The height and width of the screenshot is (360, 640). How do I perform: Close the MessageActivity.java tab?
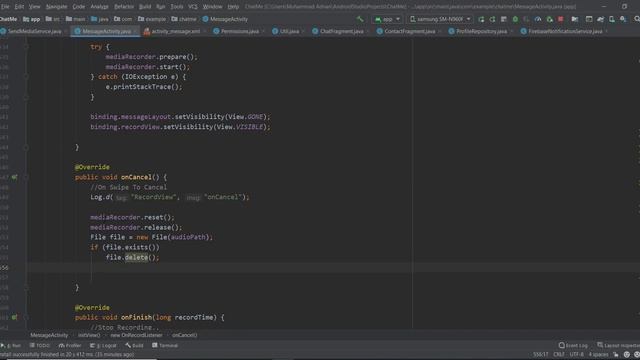click(136, 31)
